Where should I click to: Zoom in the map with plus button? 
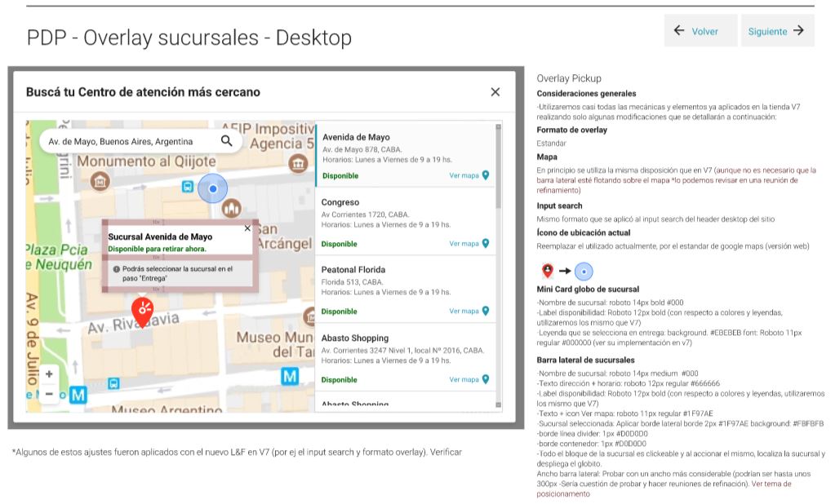click(x=49, y=374)
